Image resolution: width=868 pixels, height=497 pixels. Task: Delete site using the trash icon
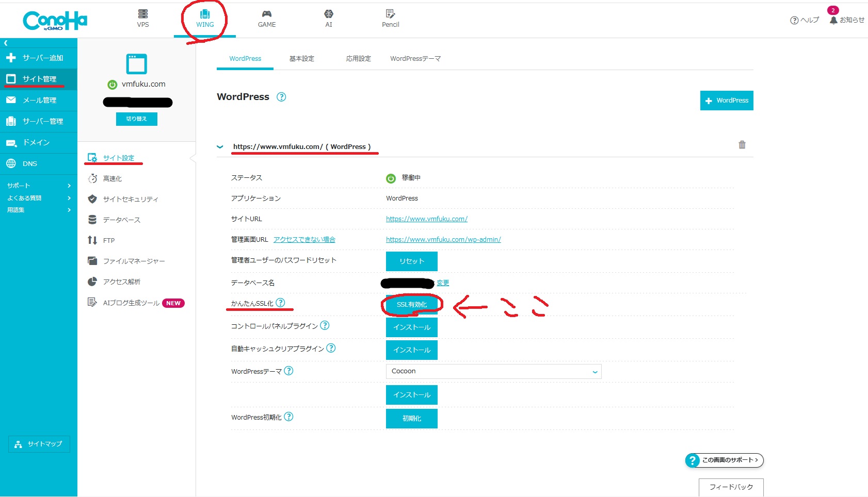click(742, 145)
